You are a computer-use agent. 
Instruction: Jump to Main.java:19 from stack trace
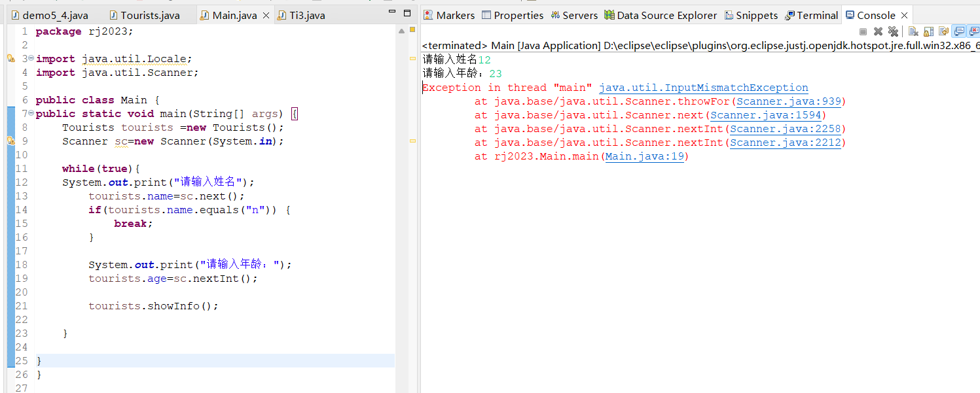pyautogui.click(x=645, y=156)
